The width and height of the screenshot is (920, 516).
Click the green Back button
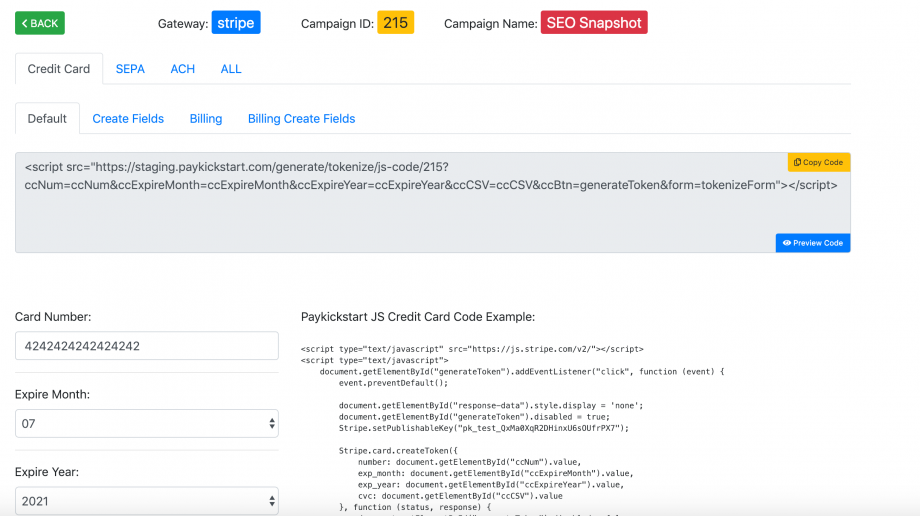coord(40,23)
